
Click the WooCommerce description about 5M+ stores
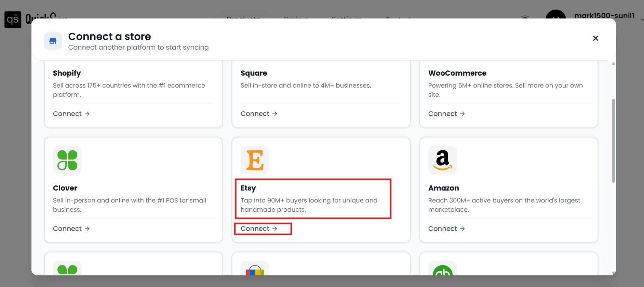click(506, 90)
